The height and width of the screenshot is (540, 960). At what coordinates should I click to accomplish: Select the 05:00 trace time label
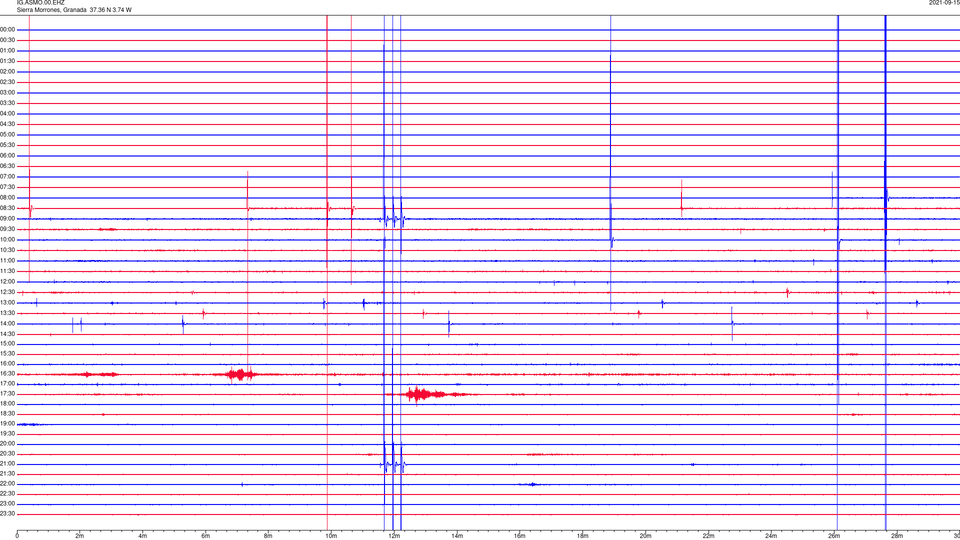click(x=8, y=134)
